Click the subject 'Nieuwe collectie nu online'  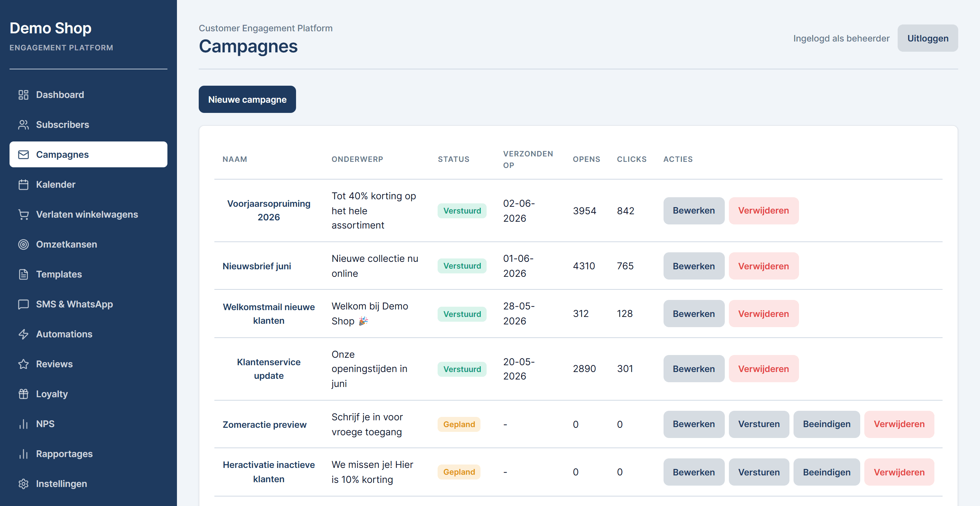coord(375,266)
